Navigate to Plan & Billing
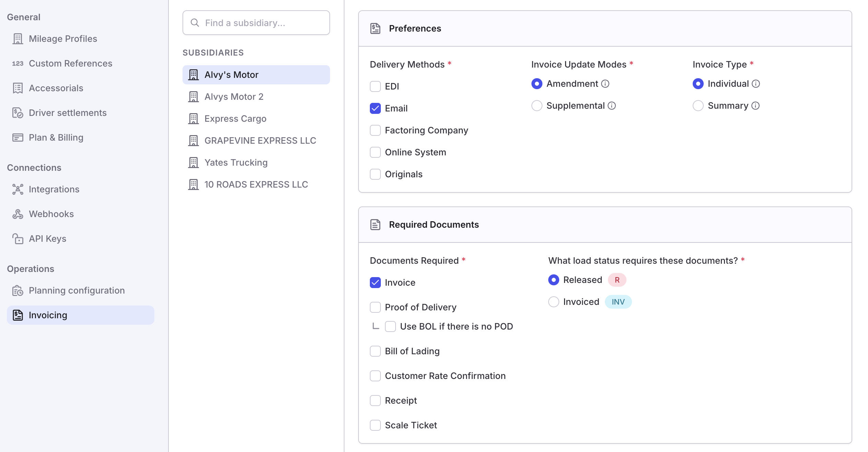This screenshot has width=868, height=452. coord(81,138)
